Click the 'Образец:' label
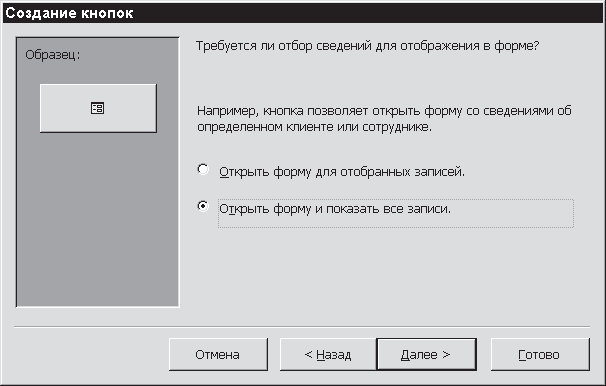 (53, 55)
